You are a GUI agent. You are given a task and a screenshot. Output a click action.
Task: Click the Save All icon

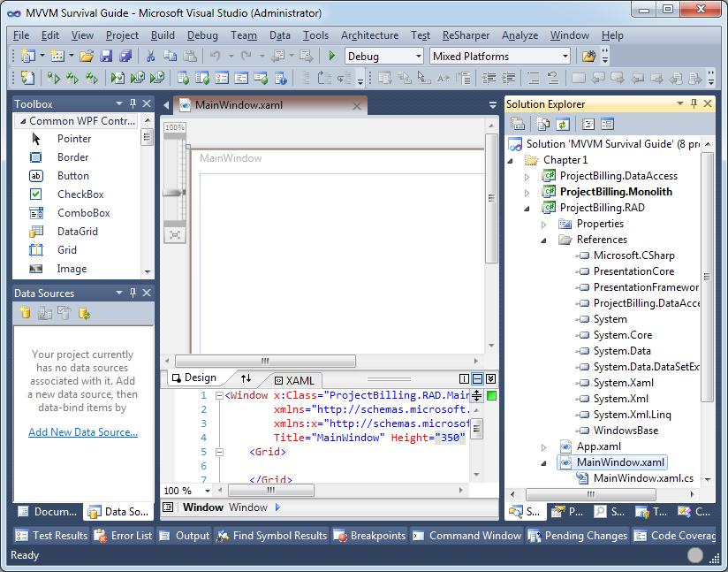[x=125, y=57]
